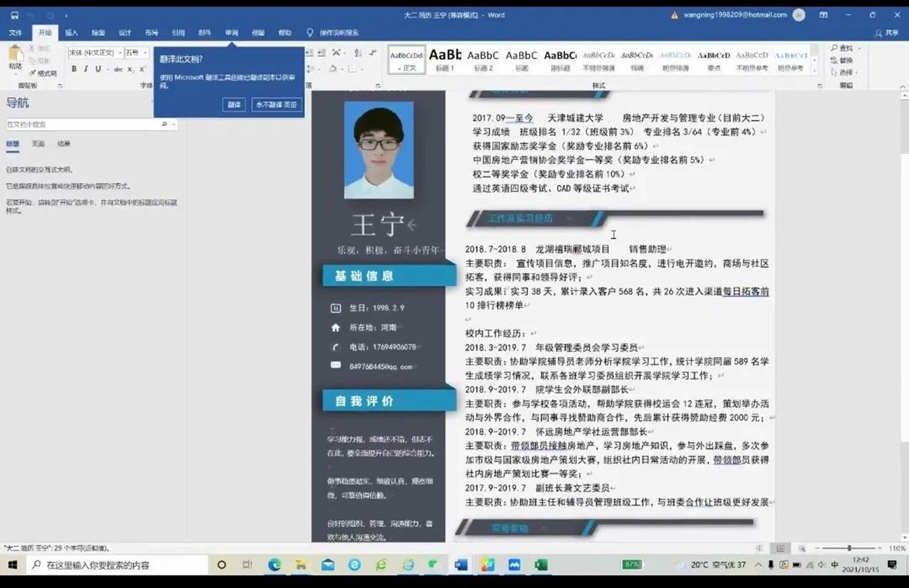Switch to the References (引用) tab
Image resolution: width=909 pixels, height=588 pixels.
[x=178, y=32]
